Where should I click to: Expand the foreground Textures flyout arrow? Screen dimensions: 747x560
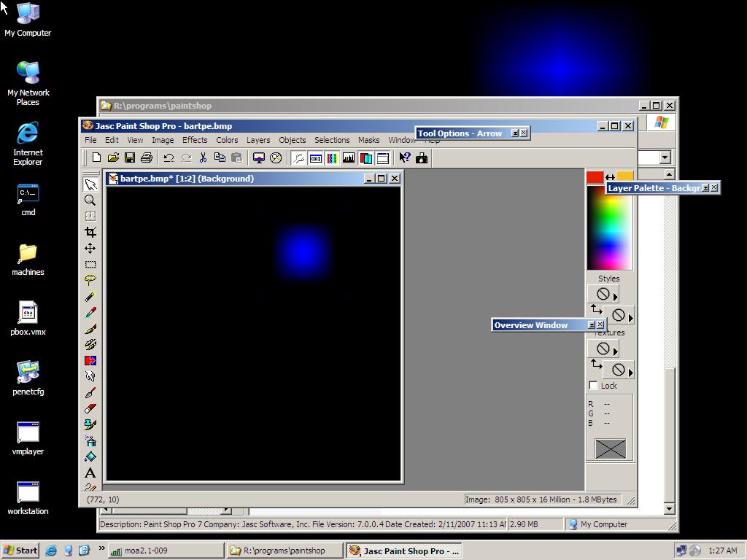(x=616, y=351)
